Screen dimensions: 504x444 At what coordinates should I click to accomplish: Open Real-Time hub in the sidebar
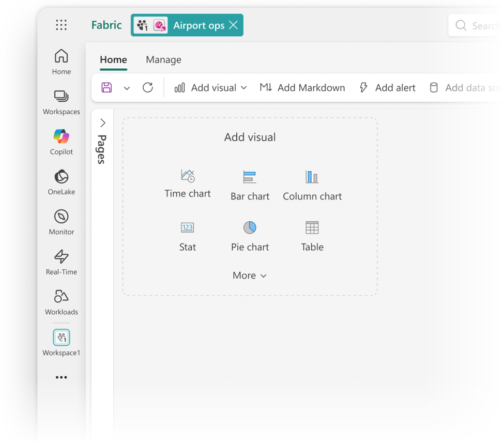coord(62,263)
